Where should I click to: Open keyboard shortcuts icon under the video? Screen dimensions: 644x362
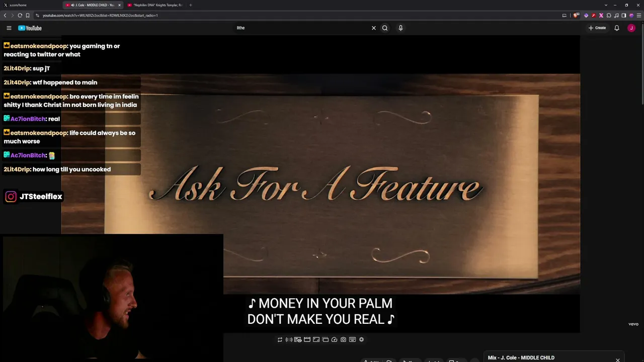pos(352,340)
